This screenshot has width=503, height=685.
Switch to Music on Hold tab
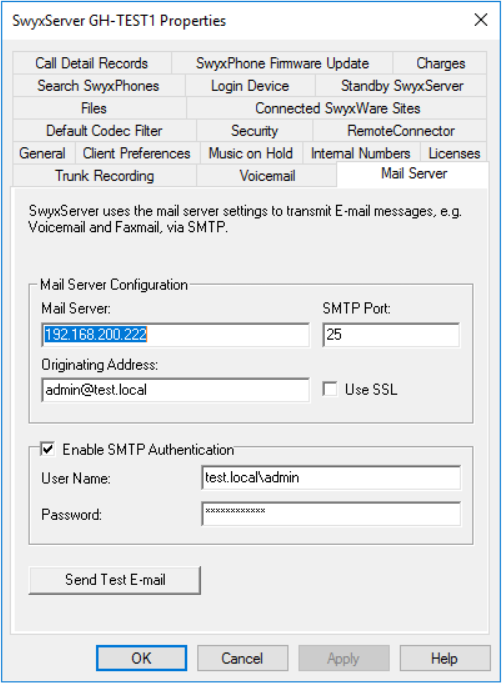click(251, 153)
